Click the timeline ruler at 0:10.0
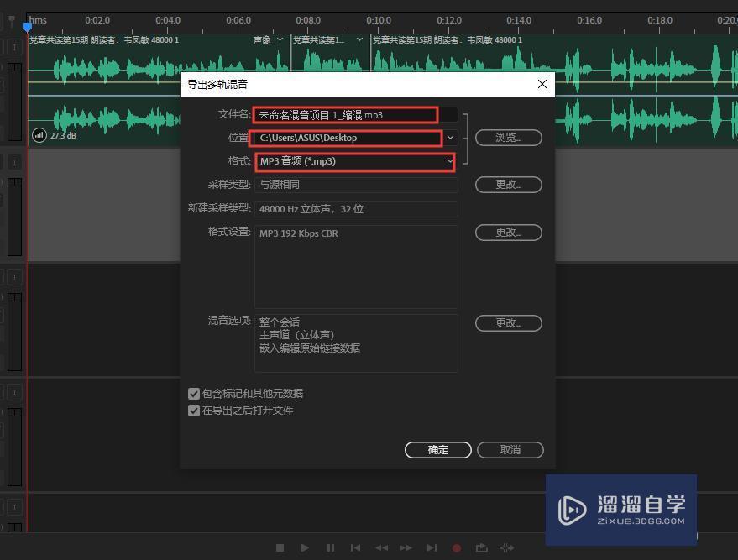The width and height of the screenshot is (738, 560). [379, 20]
